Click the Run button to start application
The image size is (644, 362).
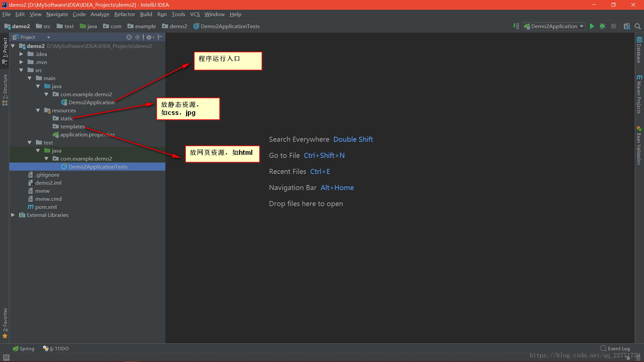(x=592, y=26)
